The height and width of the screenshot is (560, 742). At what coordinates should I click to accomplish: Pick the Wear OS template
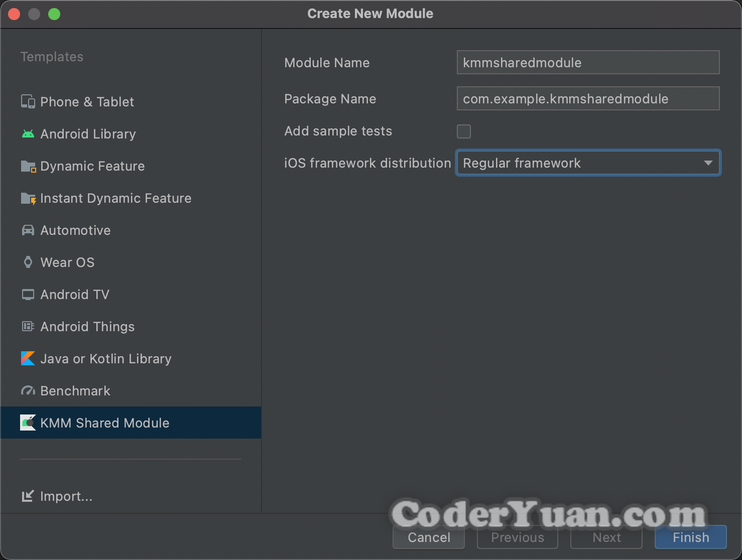(x=131, y=262)
